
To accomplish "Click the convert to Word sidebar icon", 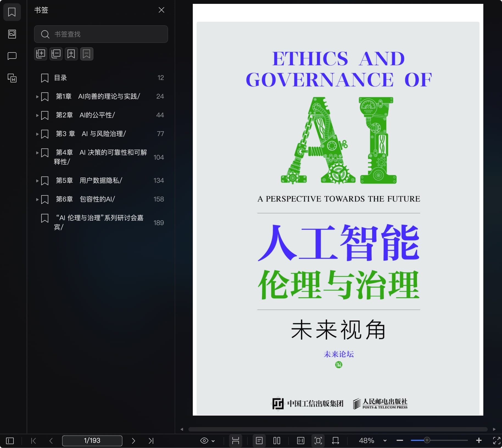I will point(12,78).
